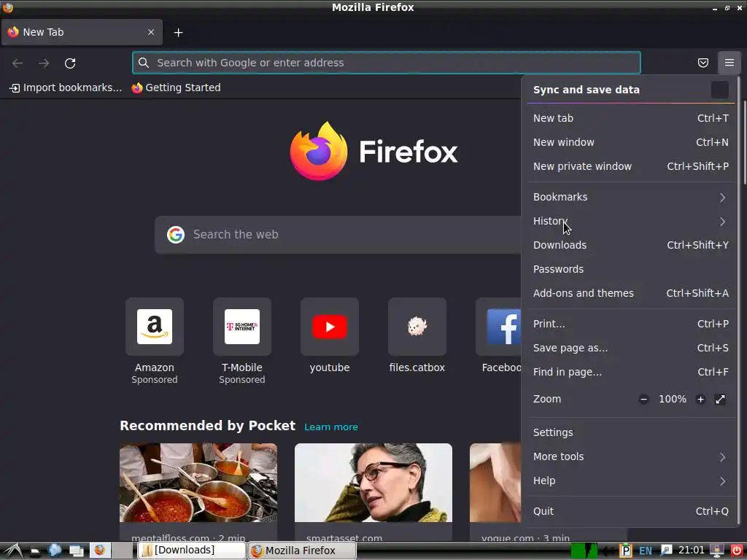The image size is (747, 560).
Task: Close the New Tab tab
Action: pyautogui.click(x=150, y=32)
